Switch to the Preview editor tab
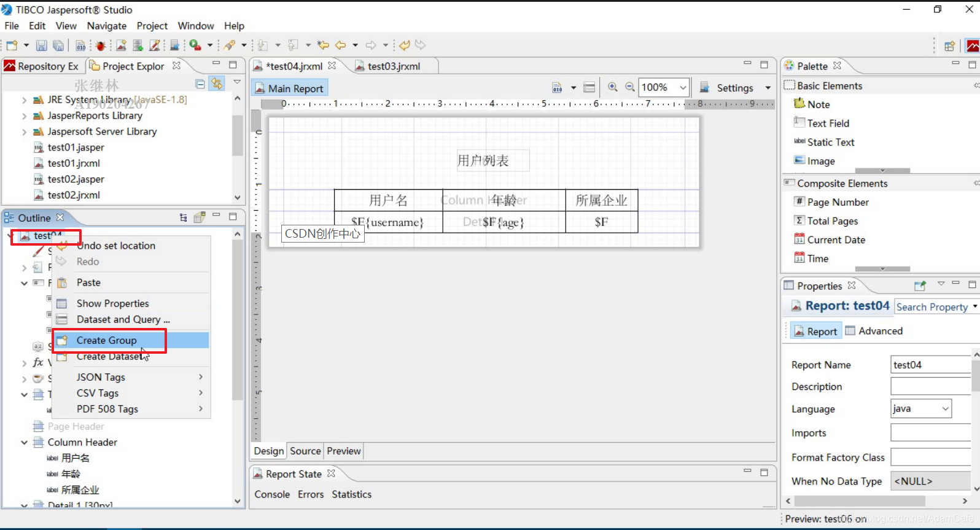This screenshot has width=980, height=530. point(344,451)
